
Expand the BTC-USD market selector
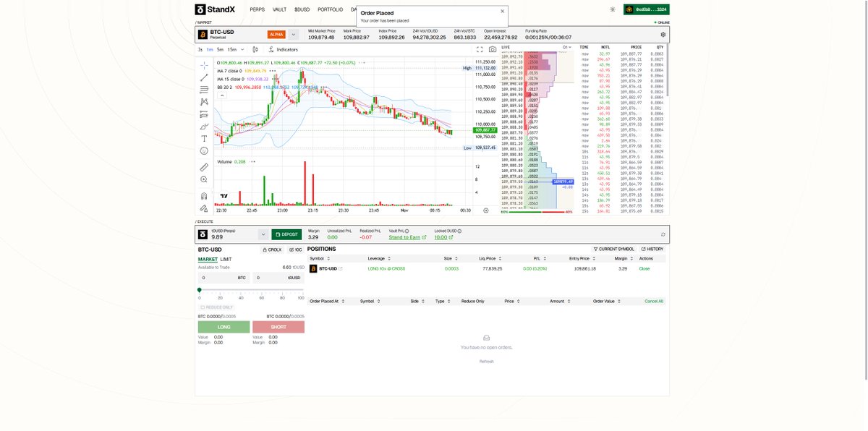coord(294,35)
